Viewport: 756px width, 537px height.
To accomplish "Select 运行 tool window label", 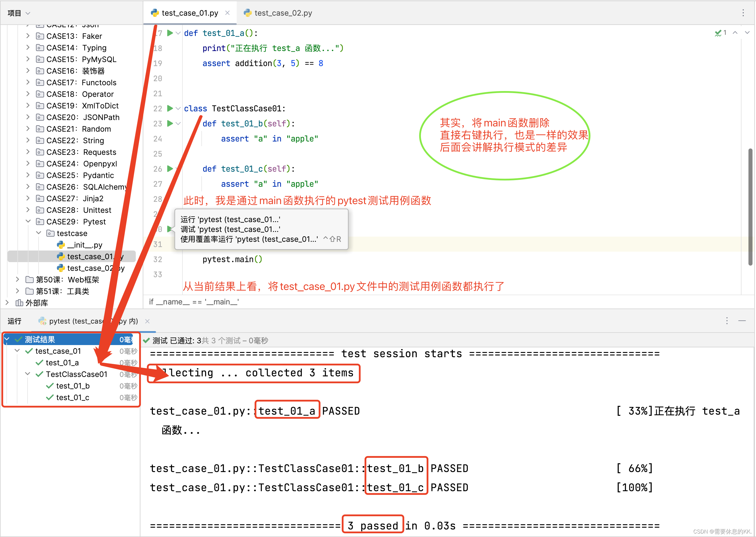I will [15, 321].
